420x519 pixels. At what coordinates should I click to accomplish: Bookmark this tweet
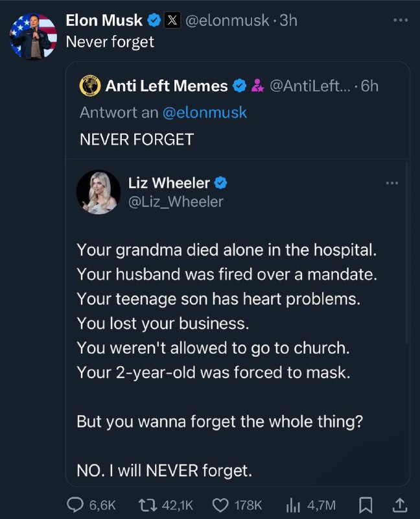[366, 505]
